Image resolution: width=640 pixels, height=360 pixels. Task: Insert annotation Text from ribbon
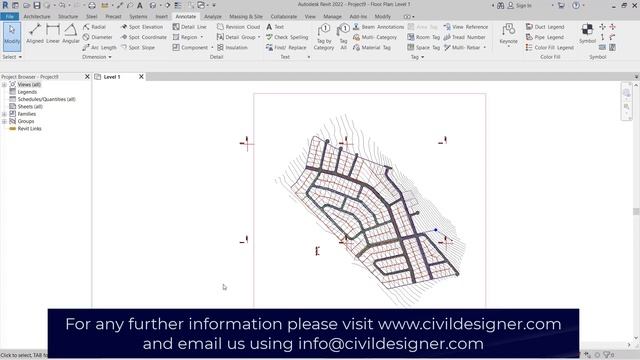pyautogui.click(x=275, y=27)
